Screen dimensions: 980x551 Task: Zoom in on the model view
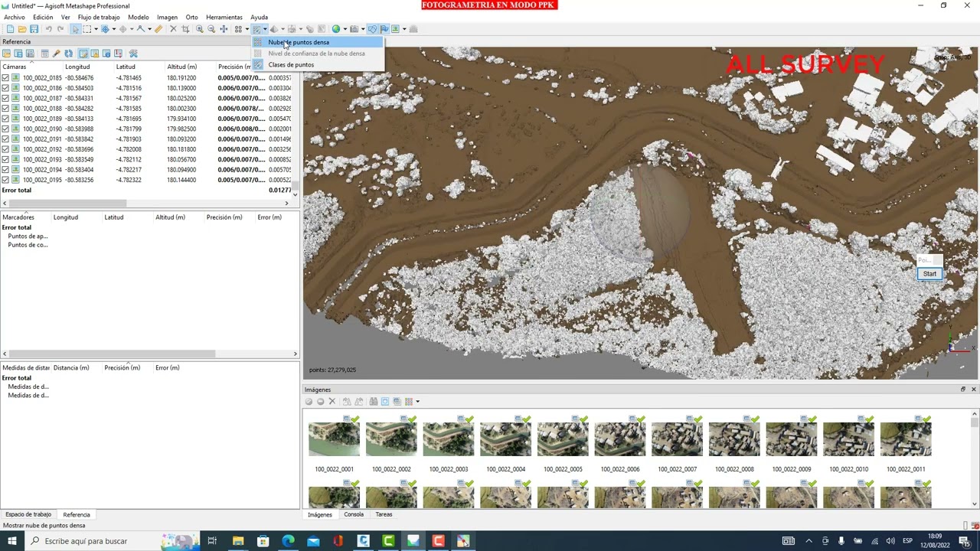pyautogui.click(x=200, y=29)
